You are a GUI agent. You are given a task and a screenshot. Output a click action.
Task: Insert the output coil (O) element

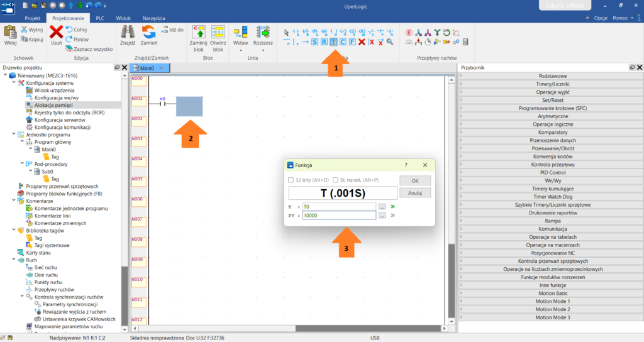tap(333, 32)
